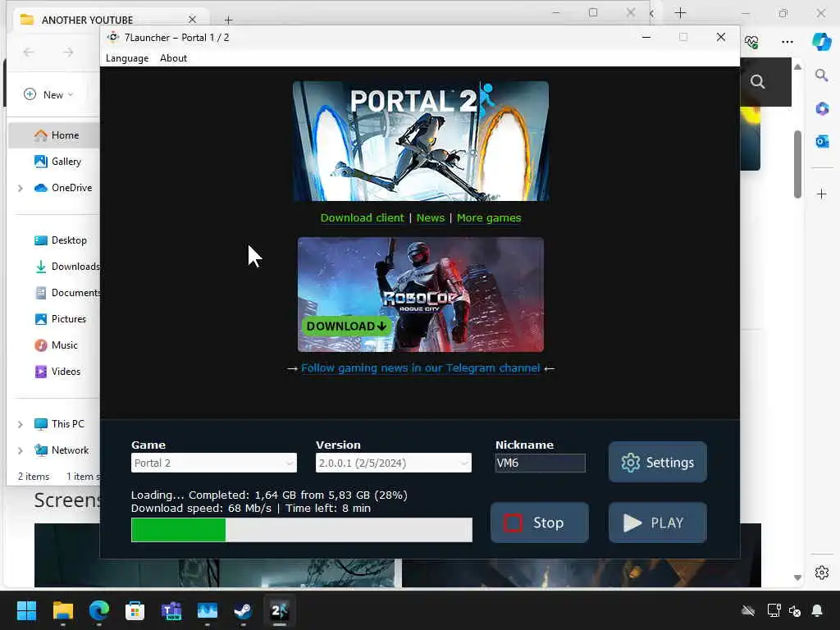Open Music in Explorer sidebar
The image size is (840, 630).
[57, 345]
